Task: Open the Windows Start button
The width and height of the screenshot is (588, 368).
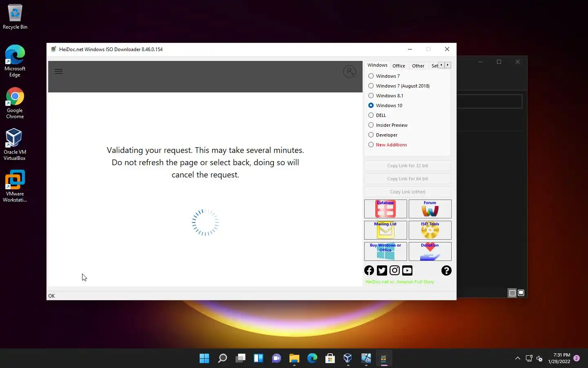Action: (x=205, y=359)
